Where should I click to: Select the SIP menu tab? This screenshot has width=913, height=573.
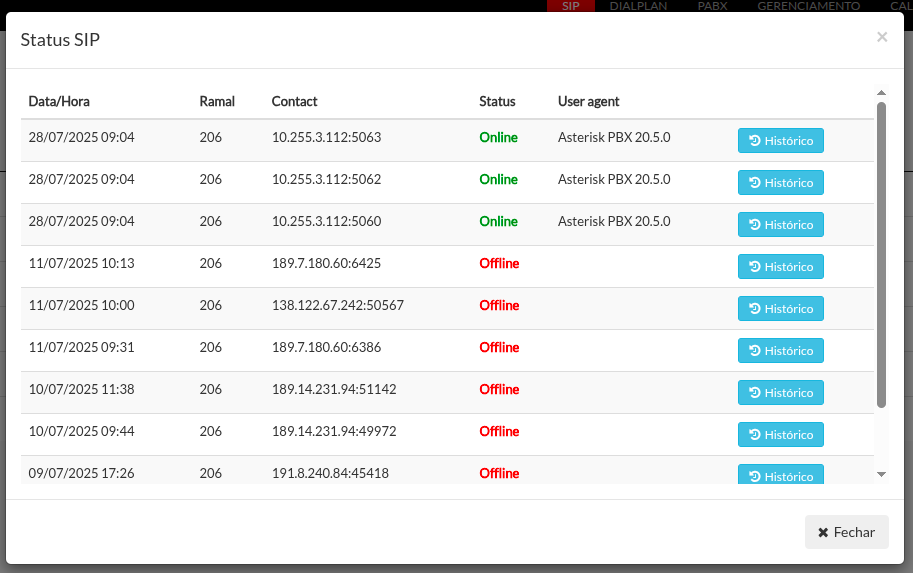tap(571, 6)
